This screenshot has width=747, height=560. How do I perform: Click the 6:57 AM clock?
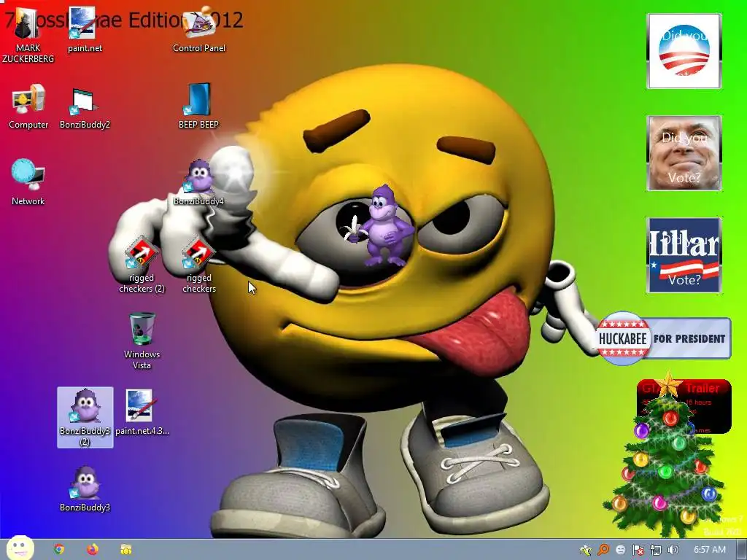pos(709,550)
